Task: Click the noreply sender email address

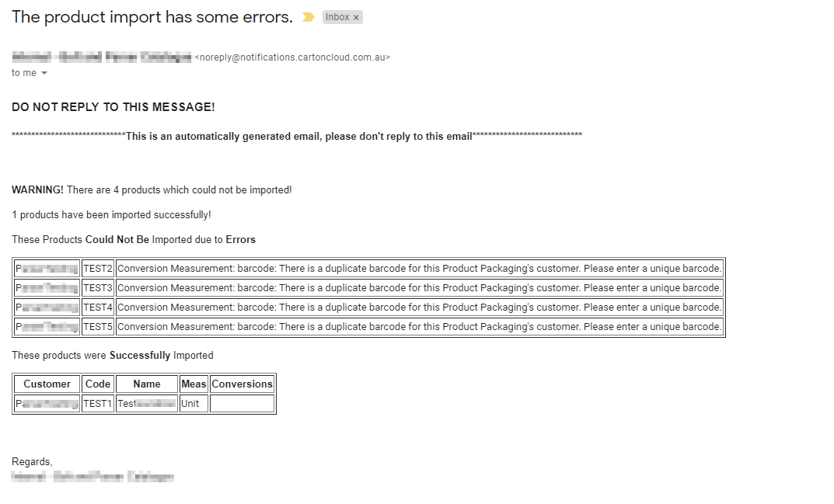Action: click(x=292, y=57)
